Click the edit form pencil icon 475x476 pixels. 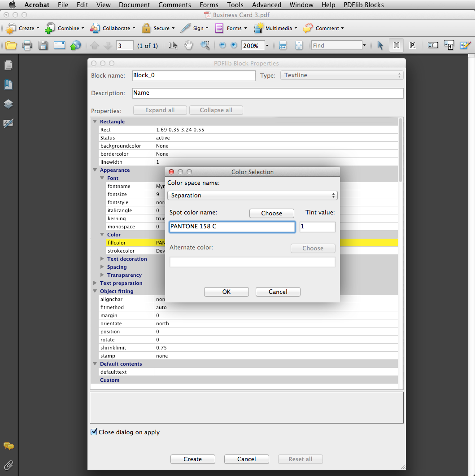click(465, 45)
